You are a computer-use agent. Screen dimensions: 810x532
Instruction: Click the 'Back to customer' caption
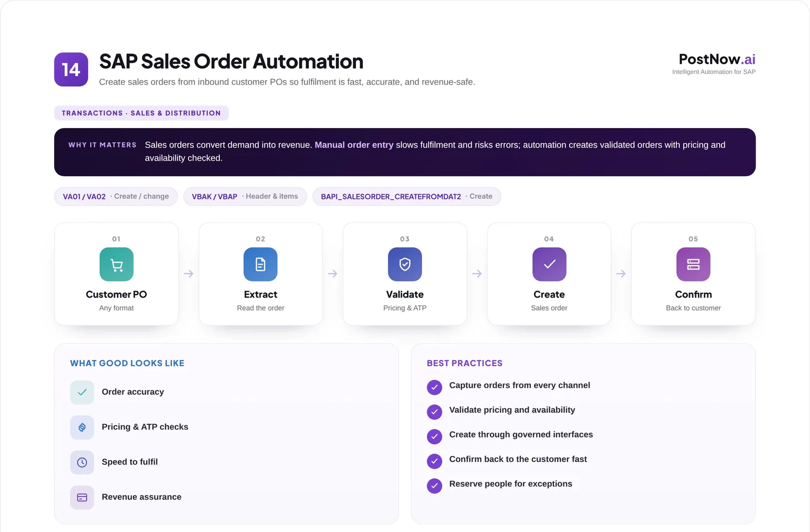coord(693,308)
